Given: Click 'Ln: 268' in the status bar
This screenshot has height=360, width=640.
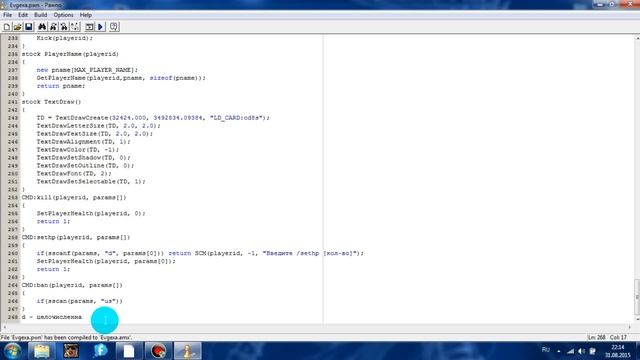Looking at the screenshot, I should 596,338.
